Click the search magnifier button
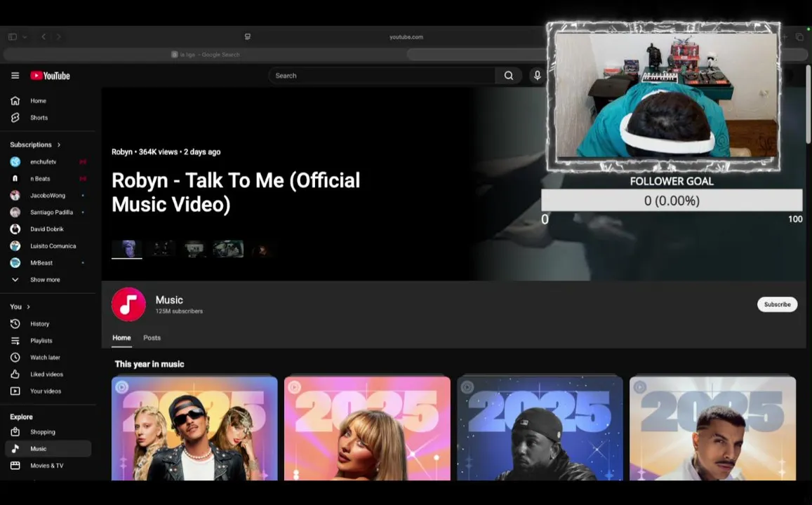Screen dimensions: 812x505 509,76
